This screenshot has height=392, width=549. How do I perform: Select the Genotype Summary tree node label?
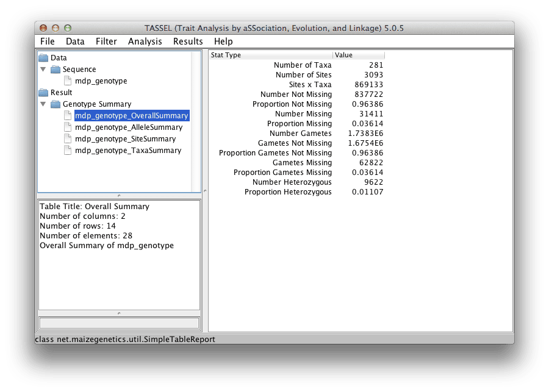97,104
